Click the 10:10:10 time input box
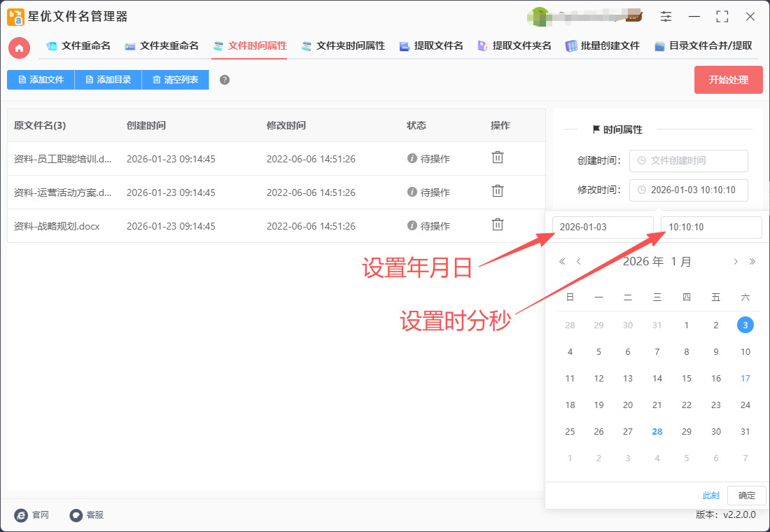The width and height of the screenshot is (770, 532). click(710, 227)
